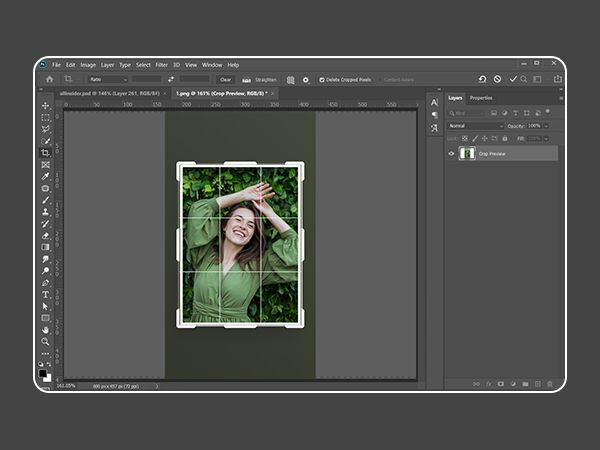Image resolution: width=600 pixels, height=450 pixels.
Task: Click the Straighten label button
Action: pyautogui.click(x=266, y=80)
